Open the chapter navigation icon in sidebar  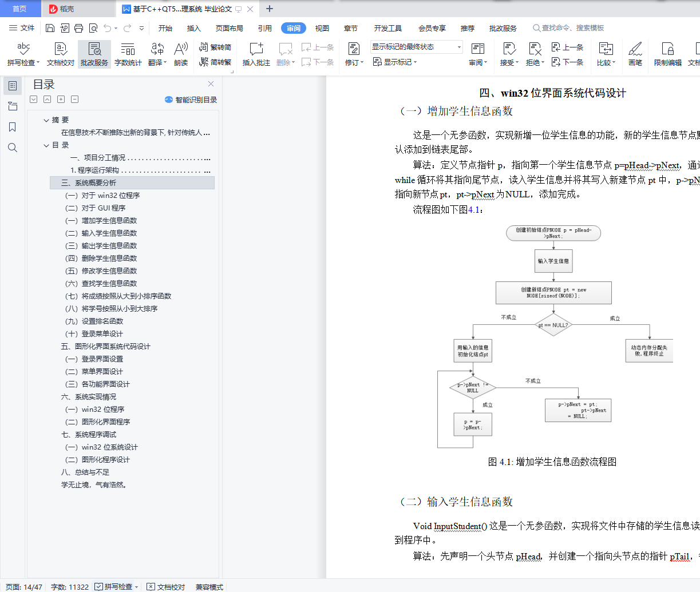13,106
